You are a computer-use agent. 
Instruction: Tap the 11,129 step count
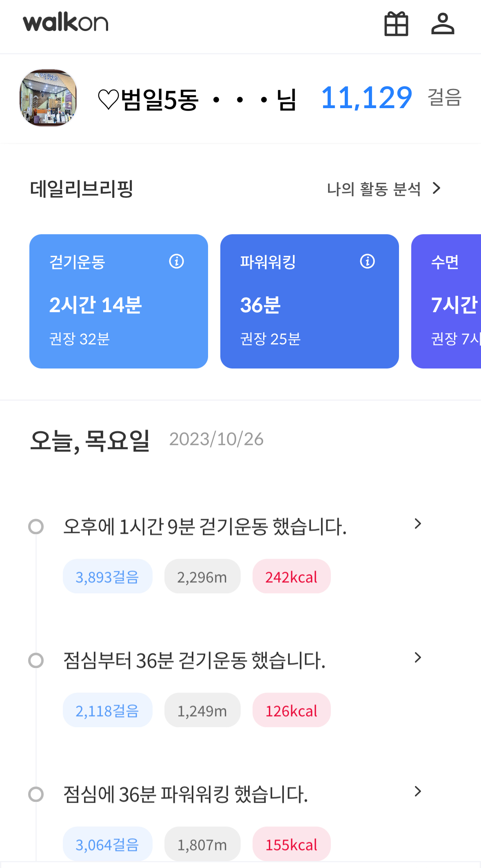coord(366,98)
